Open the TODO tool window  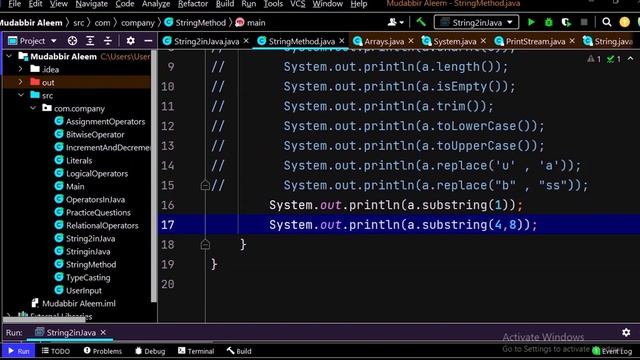[x=56, y=351]
